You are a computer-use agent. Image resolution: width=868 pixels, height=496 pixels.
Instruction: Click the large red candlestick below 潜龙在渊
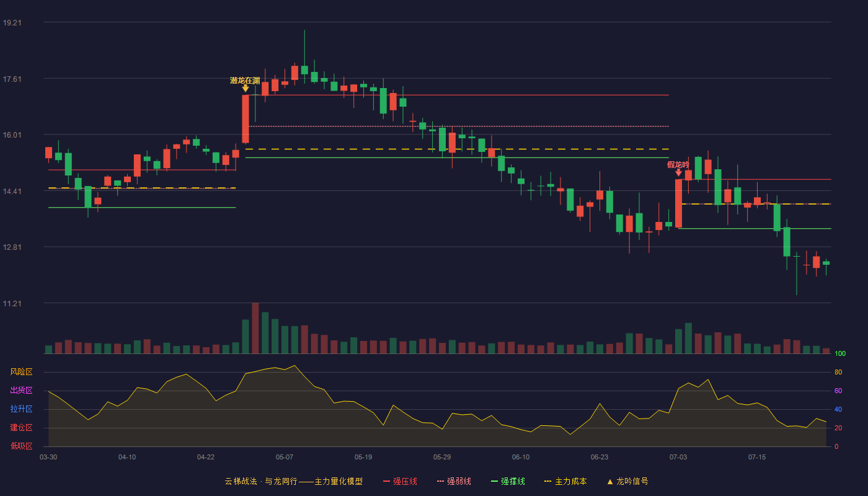click(246, 119)
